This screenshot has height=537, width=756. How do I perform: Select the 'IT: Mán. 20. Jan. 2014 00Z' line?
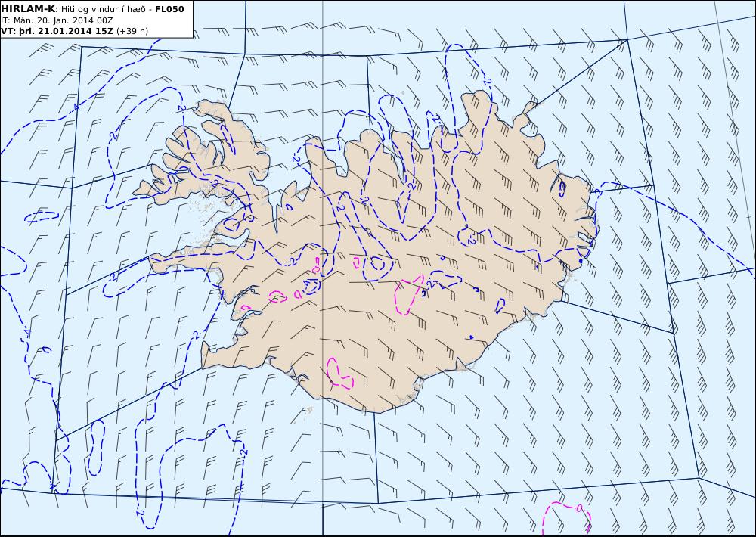click(57, 20)
